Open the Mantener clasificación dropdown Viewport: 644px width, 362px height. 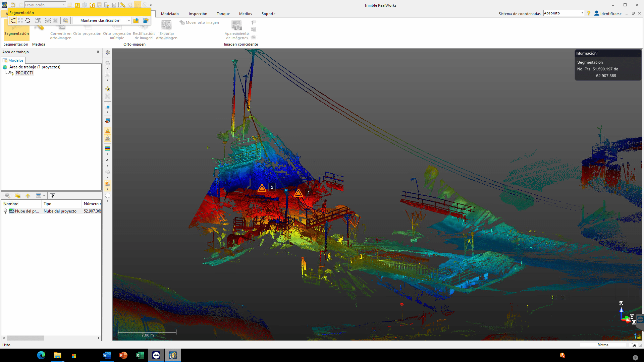click(129, 21)
